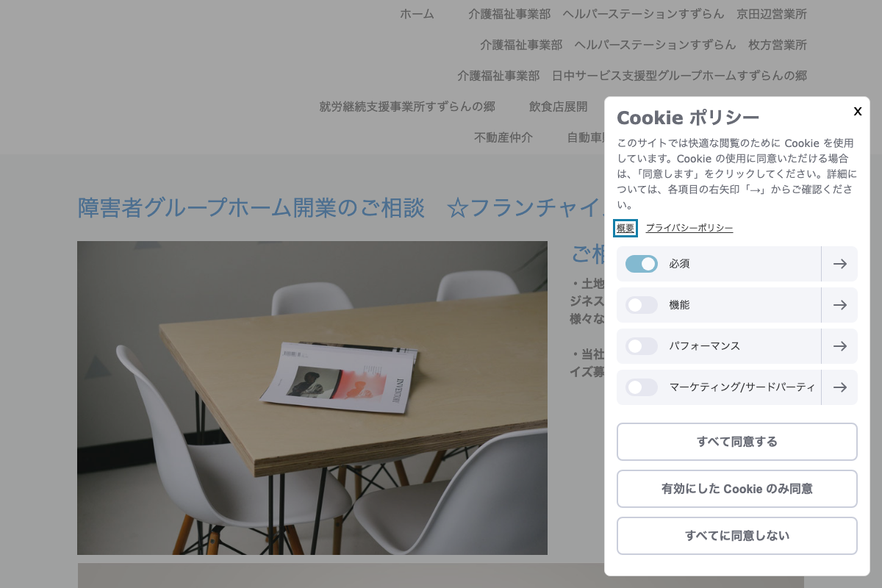The image size is (882, 588).
Task: Close the Cookie policy dialog with X
Action: (x=857, y=112)
